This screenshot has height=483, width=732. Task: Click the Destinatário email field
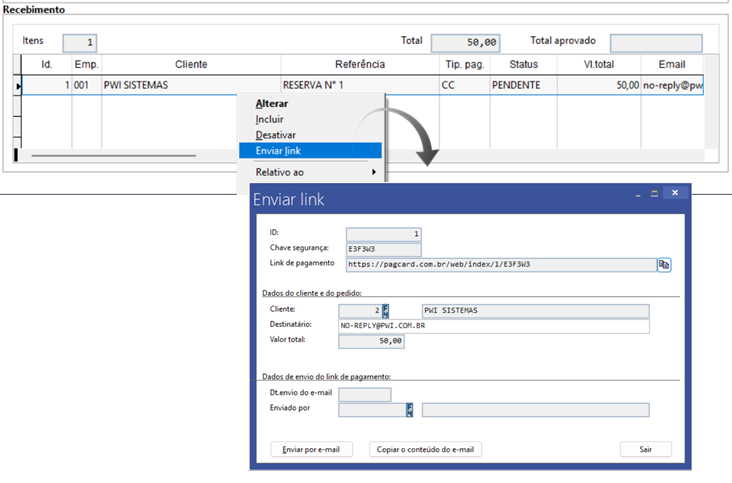click(494, 326)
